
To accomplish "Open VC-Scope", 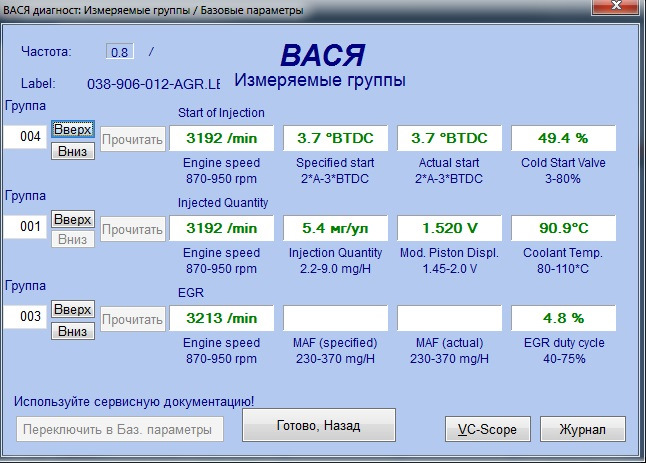I will click(x=488, y=429).
